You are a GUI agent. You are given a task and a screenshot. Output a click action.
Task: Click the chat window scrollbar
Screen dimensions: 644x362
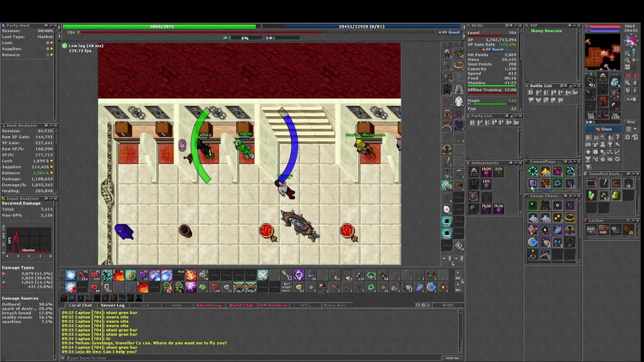pos(460,332)
